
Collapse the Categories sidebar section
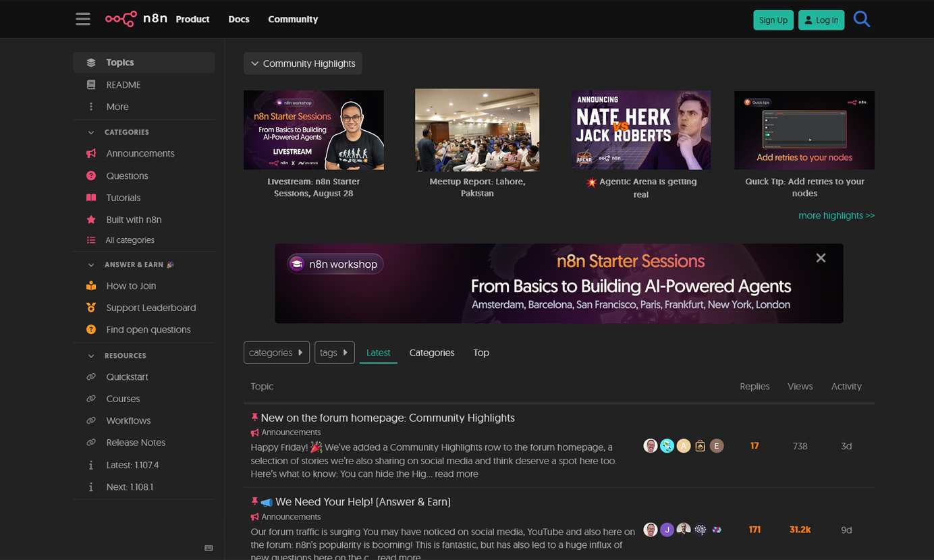[x=91, y=132]
